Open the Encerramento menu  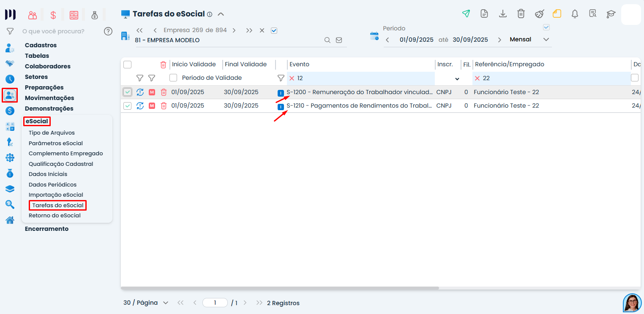46,229
